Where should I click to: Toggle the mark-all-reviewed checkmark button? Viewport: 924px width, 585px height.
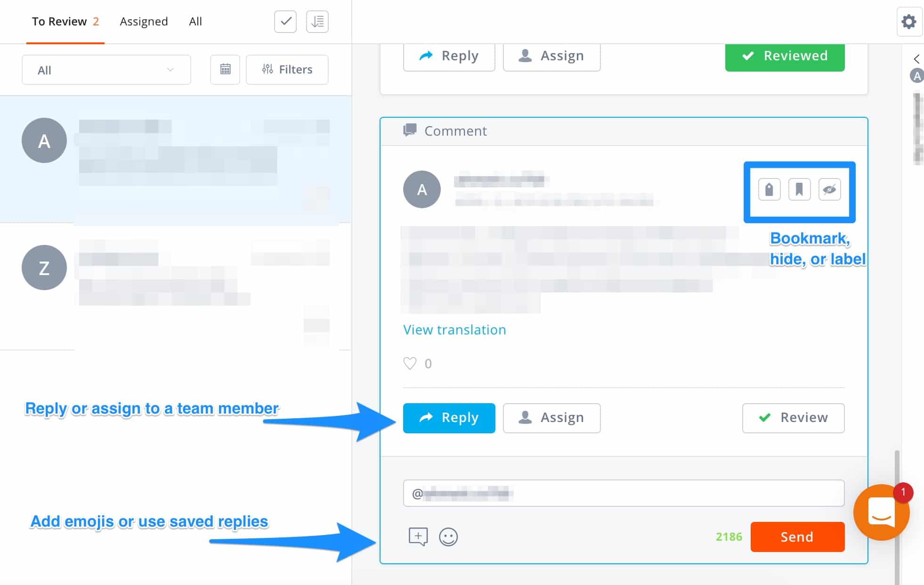pos(285,22)
